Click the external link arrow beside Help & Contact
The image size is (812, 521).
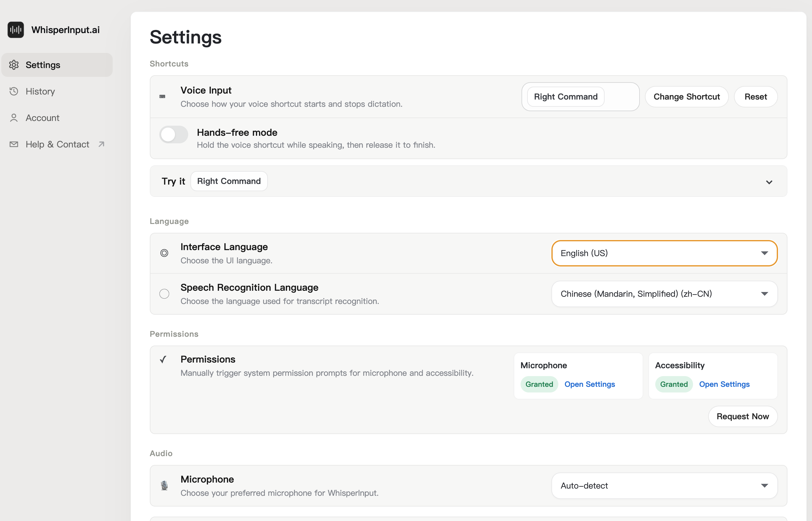101,144
